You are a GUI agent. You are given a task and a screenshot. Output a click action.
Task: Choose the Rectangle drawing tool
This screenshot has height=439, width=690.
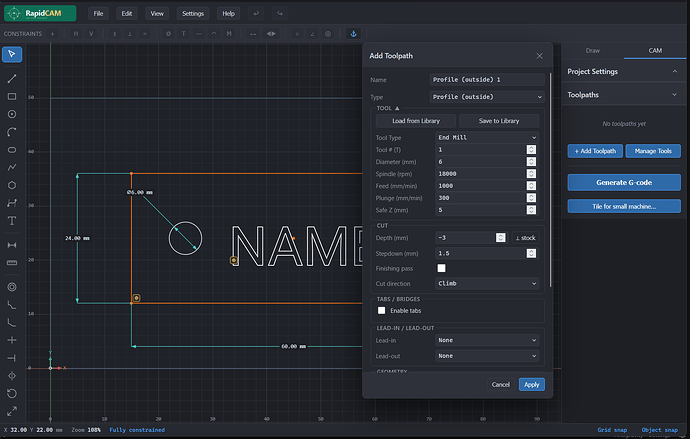click(x=12, y=96)
